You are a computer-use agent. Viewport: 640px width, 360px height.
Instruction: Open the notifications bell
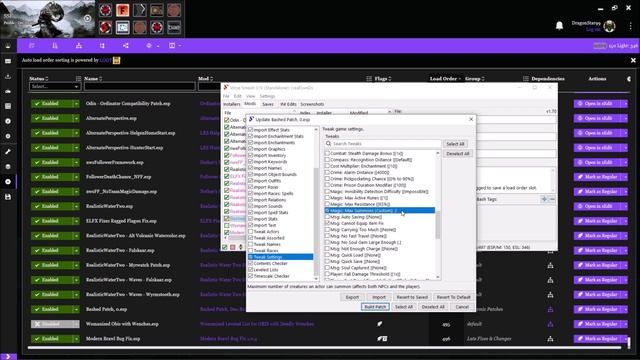coord(560,26)
